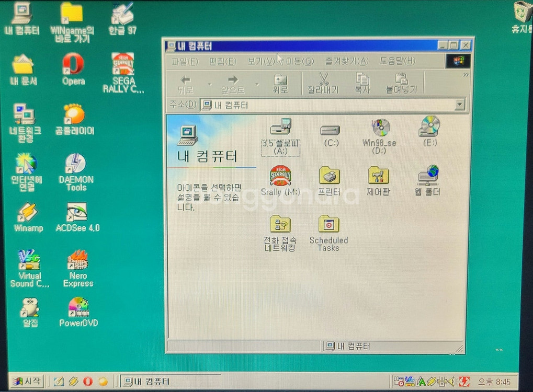Open the 시작 Start button
This screenshot has height=392, width=533.
(27, 381)
